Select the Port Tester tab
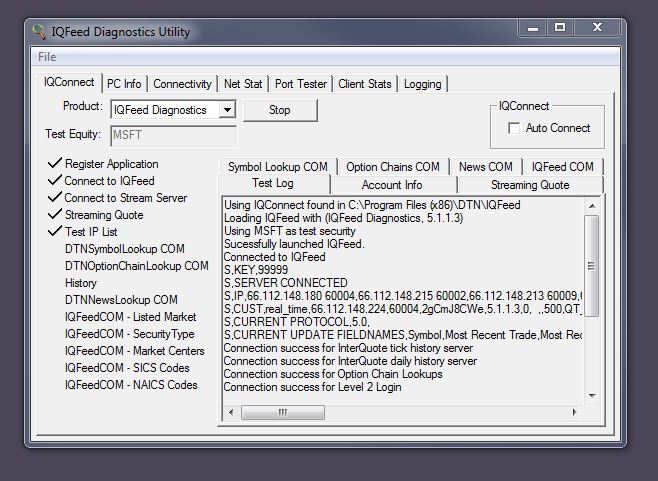 click(301, 84)
